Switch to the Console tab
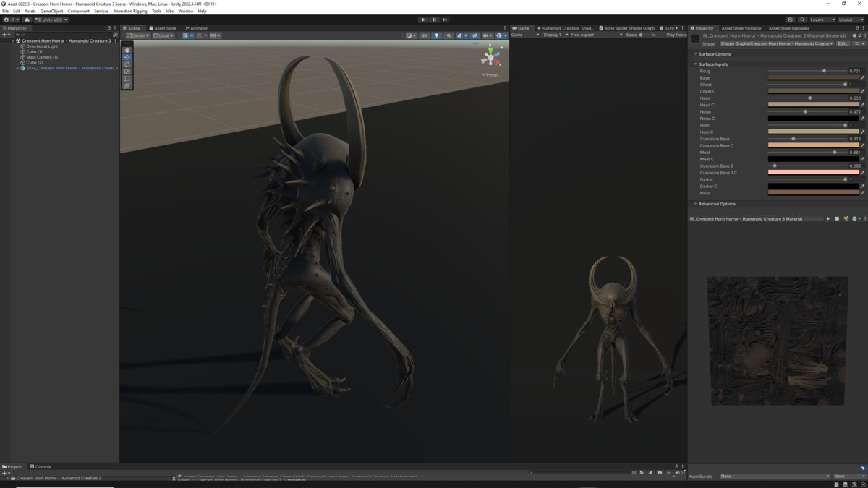Image resolution: width=868 pixels, height=488 pixels. 41,467
